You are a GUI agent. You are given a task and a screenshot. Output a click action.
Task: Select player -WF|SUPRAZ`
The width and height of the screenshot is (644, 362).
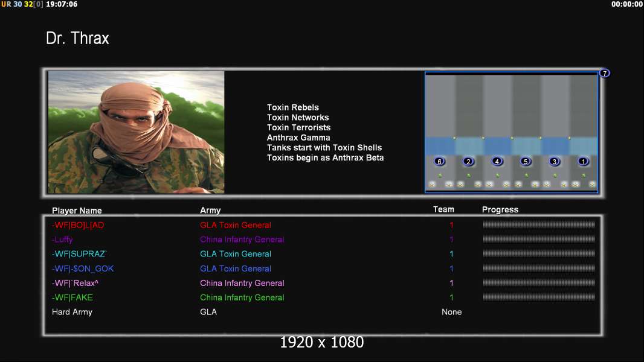79,254
